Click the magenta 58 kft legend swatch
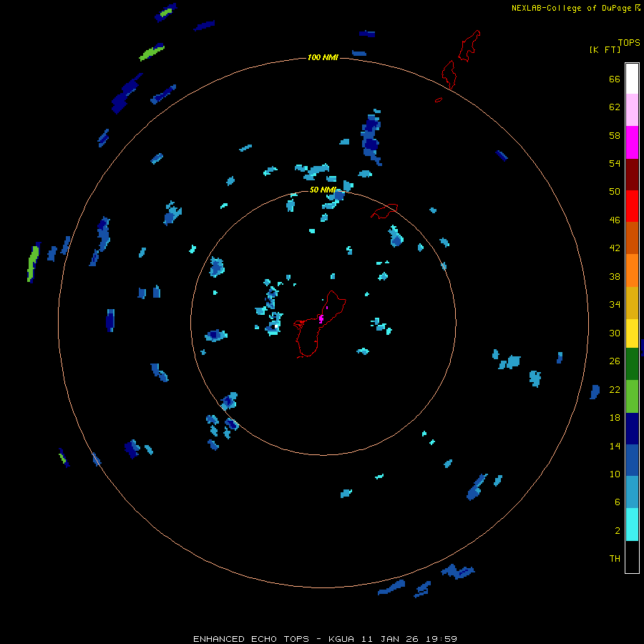644x644 pixels. click(x=632, y=142)
